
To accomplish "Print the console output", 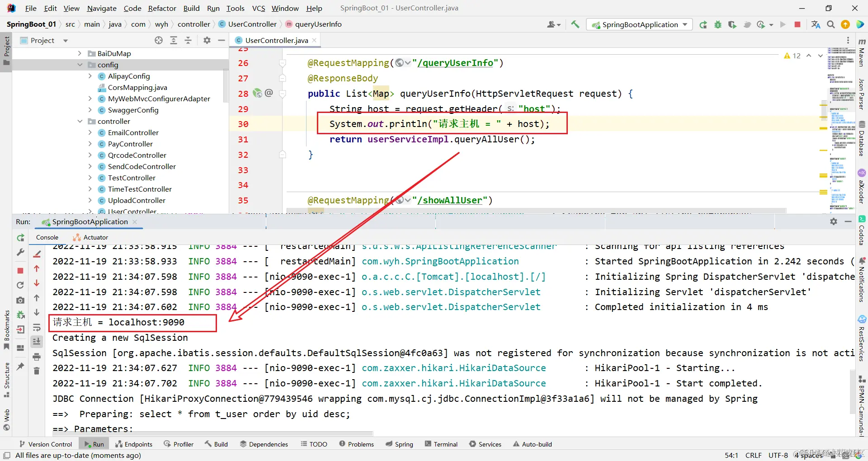I will click(x=37, y=357).
